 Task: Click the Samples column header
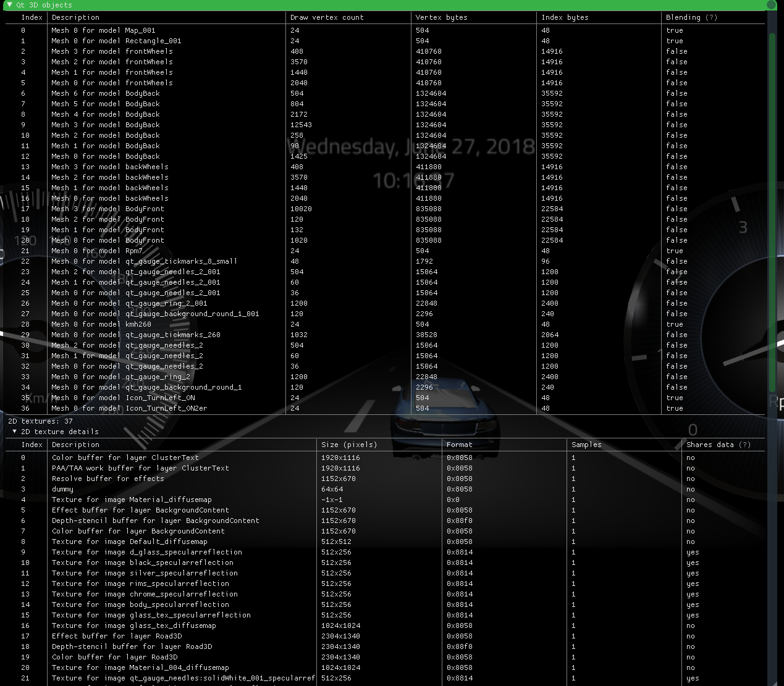[586, 445]
